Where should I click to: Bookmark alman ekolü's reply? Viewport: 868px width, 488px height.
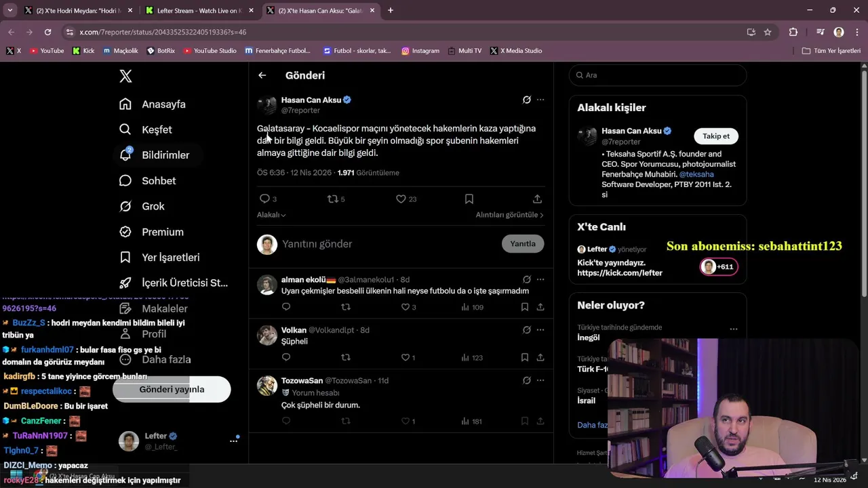tap(525, 307)
